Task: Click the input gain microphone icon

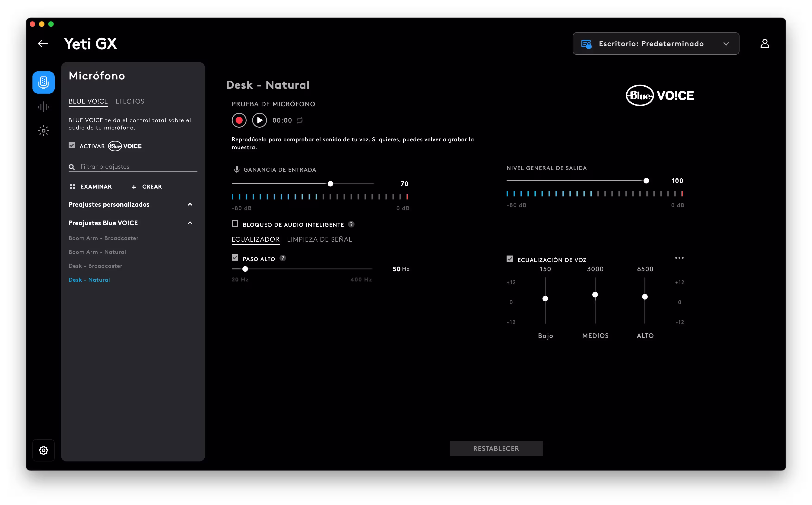Action: 236,170
